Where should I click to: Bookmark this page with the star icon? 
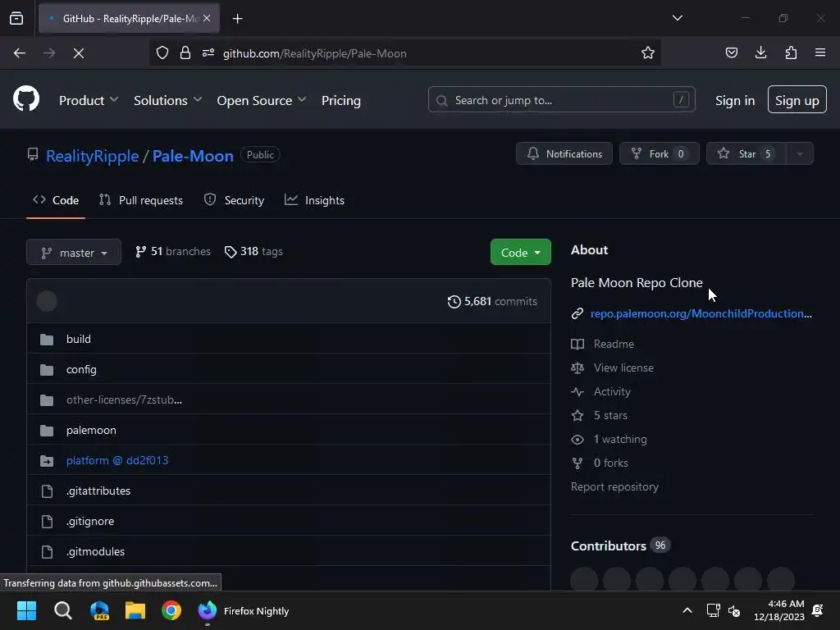648,52
